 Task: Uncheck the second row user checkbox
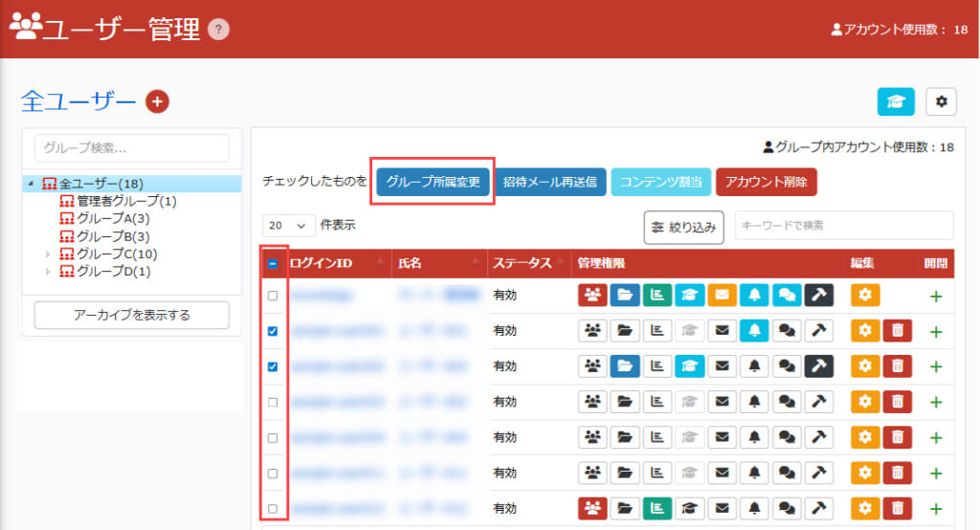273,331
